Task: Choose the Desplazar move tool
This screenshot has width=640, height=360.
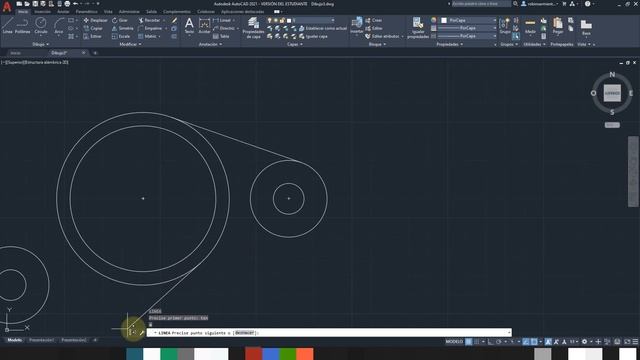Action: tap(96, 20)
